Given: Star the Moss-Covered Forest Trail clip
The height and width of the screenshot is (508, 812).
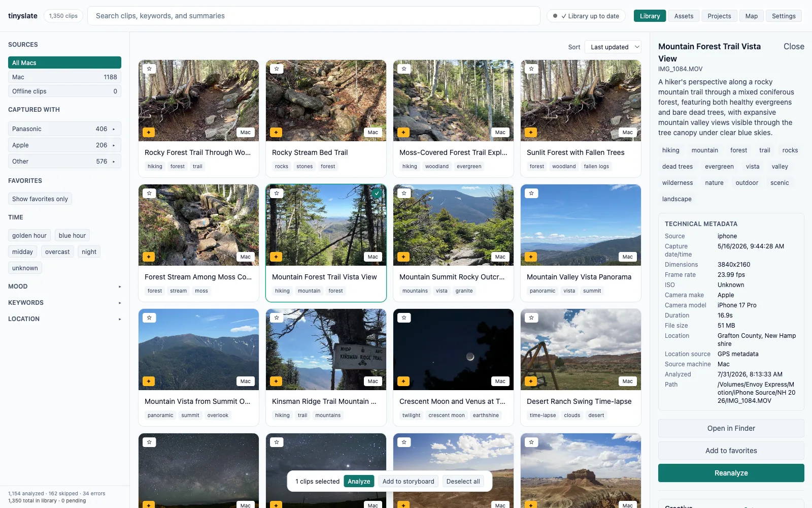Looking at the screenshot, I should pyautogui.click(x=404, y=69).
